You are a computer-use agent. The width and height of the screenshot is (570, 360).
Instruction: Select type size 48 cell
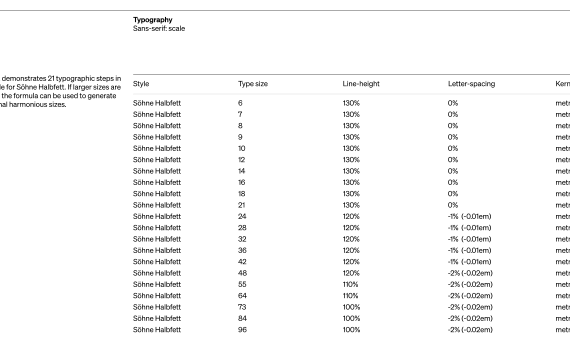[x=242, y=273]
